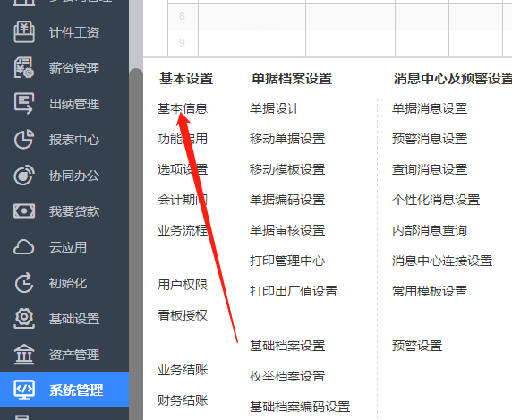
Task: Select 系统管理 in the sidebar
Action: (x=64, y=390)
